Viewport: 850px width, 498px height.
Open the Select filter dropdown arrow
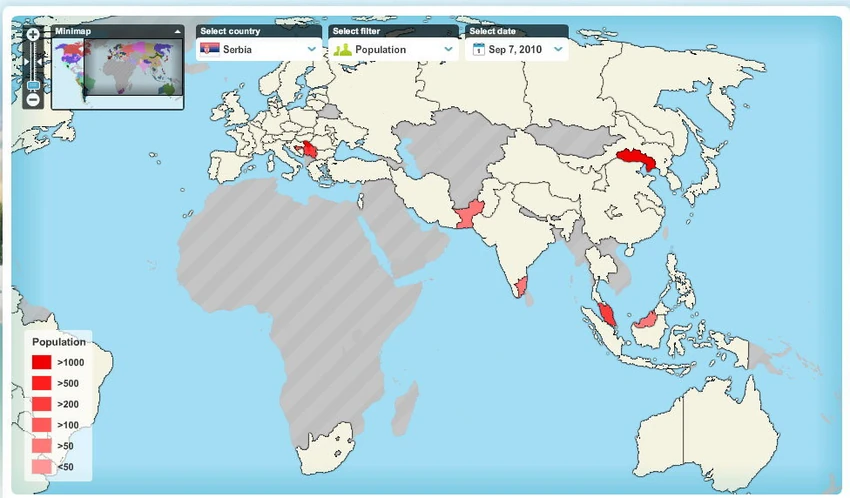point(448,49)
